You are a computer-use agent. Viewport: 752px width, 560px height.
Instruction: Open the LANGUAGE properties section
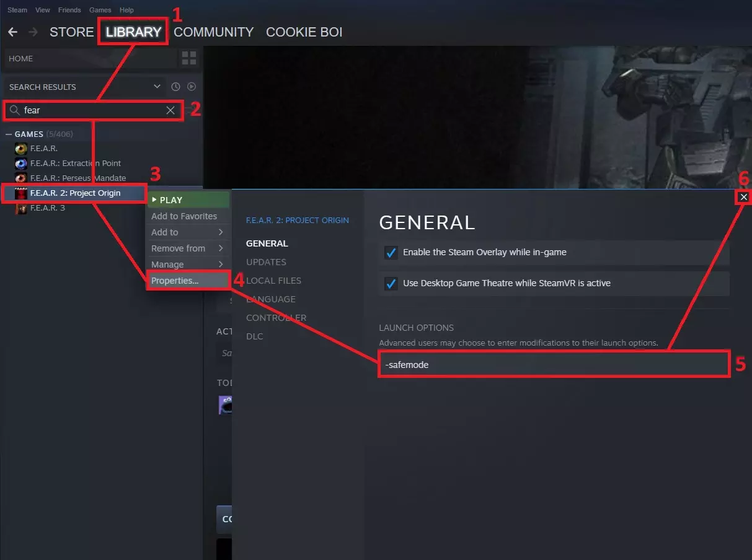pos(271,299)
